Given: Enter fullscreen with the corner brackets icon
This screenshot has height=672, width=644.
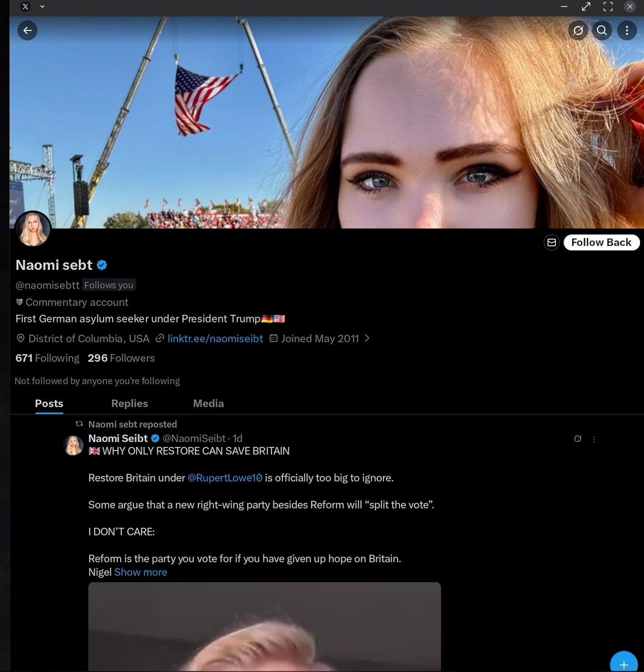Looking at the screenshot, I should [x=608, y=7].
